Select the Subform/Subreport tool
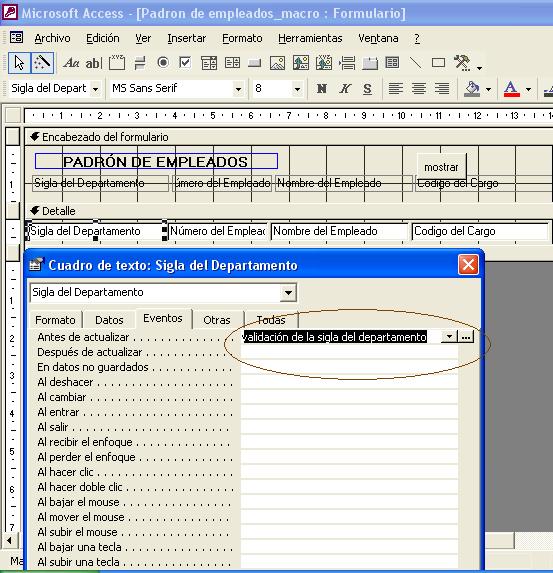553x573 pixels. (x=392, y=62)
